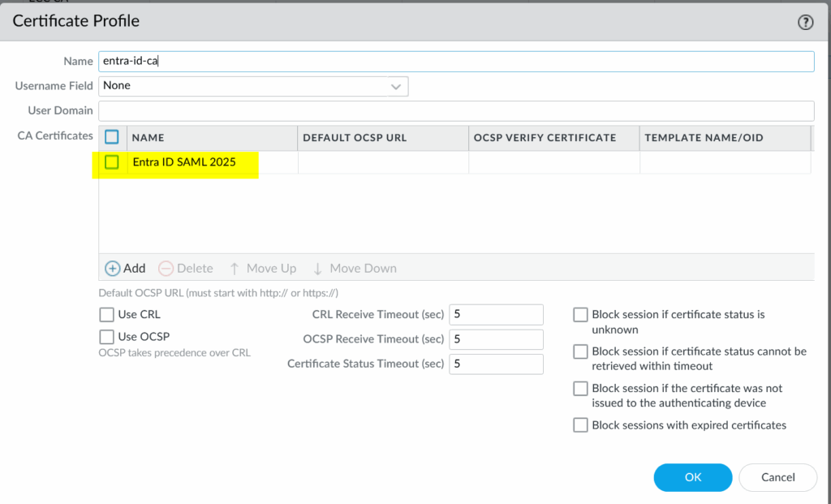Click the Move Up arrow
831x504 pixels.
[x=235, y=268]
